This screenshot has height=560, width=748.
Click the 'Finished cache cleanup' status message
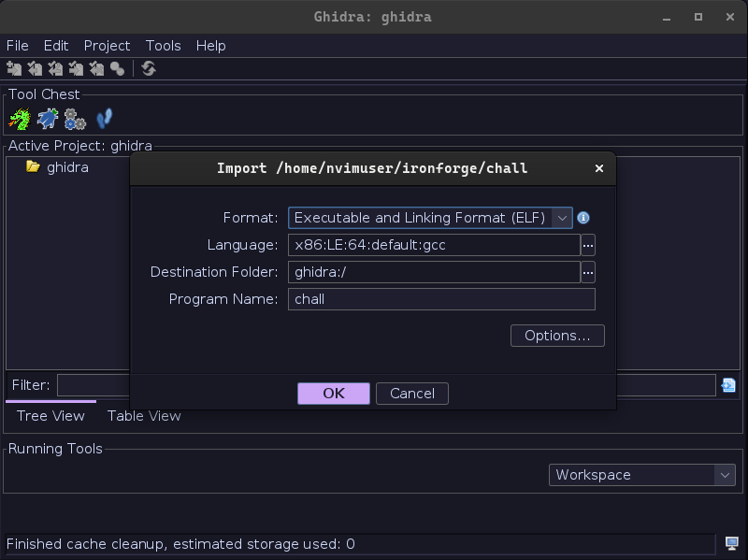pos(180,544)
